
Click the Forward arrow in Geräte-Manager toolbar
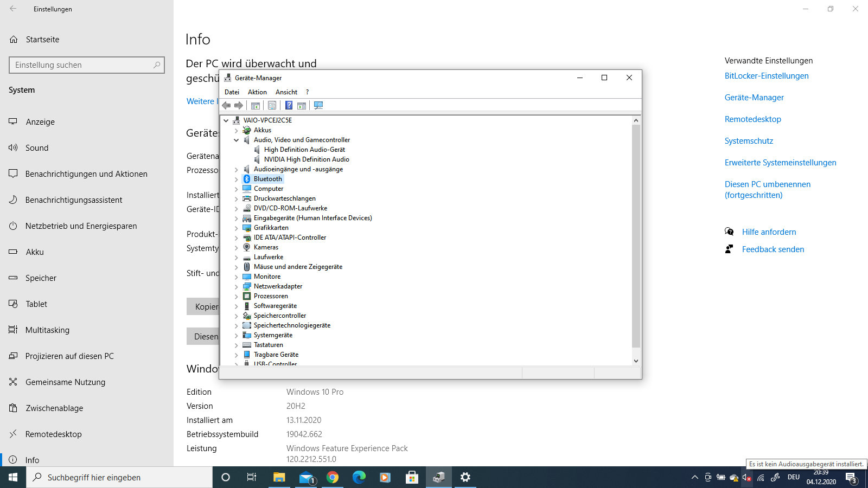pos(238,106)
